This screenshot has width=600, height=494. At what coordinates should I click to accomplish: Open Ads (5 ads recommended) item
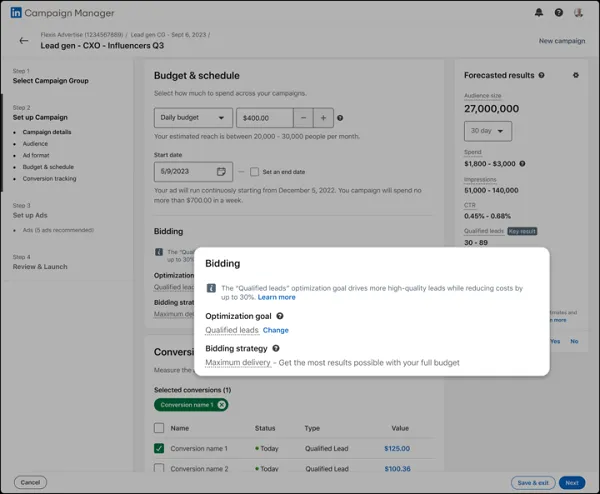58,230
